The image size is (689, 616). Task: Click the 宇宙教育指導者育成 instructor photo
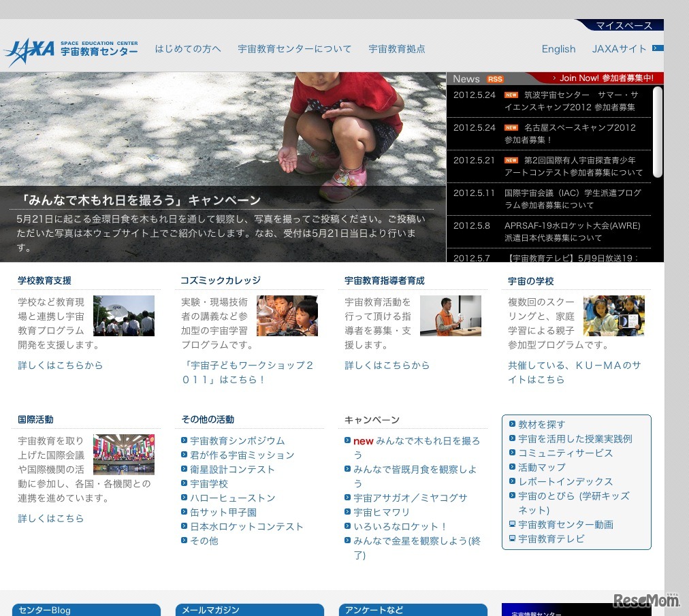point(451,316)
